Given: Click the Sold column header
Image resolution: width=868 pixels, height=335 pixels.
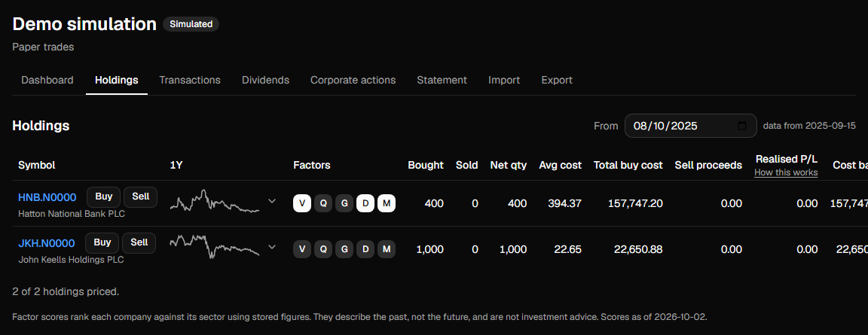Looking at the screenshot, I should (466, 166).
